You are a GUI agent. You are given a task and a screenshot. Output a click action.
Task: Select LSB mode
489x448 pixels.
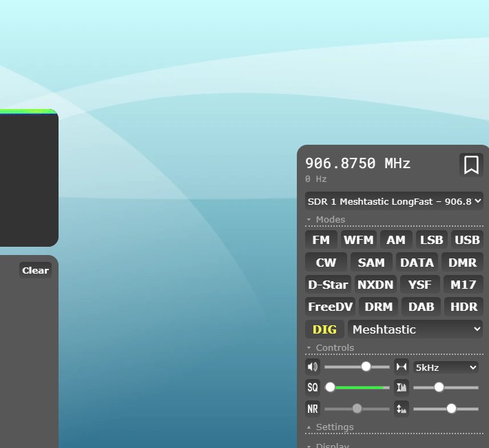432,240
